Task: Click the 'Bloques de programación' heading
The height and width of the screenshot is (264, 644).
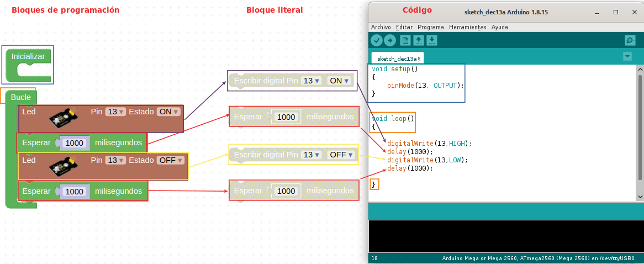Action: (66, 10)
